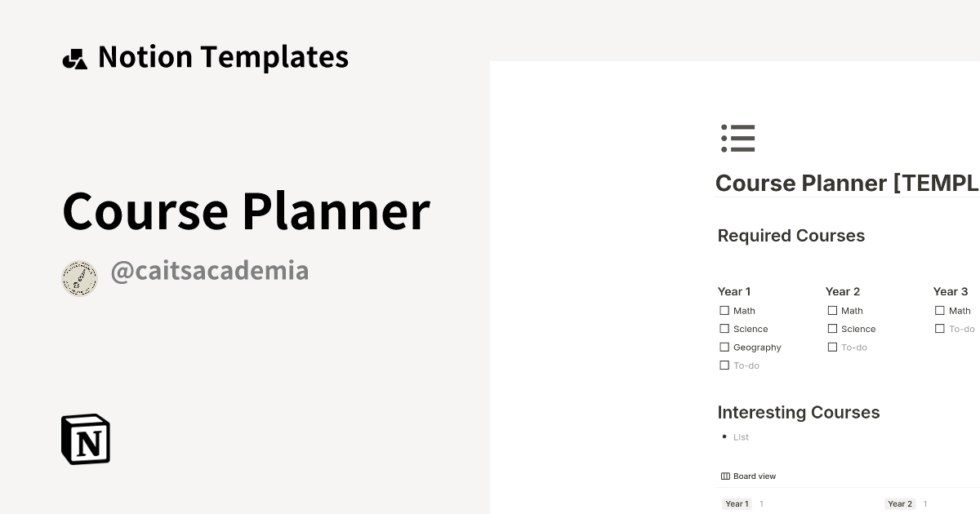
Task: Click the Notion N logo at bottom left
Action: [x=84, y=439]
